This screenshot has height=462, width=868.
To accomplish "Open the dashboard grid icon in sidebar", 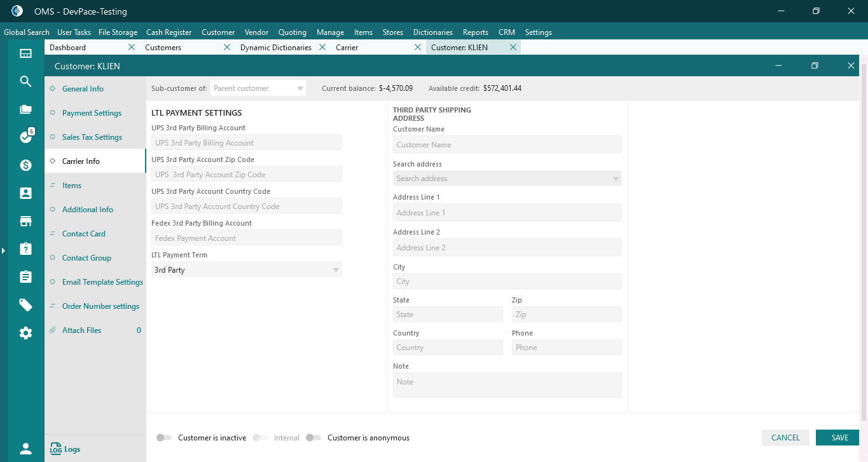I will [x=25, y=53].
